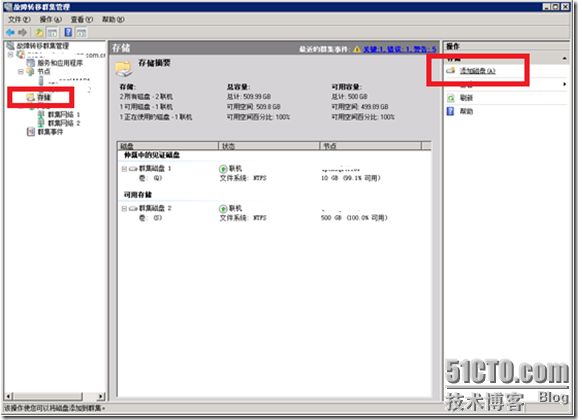Click 添加磁盘 in the actions pane

pos(478,71)
